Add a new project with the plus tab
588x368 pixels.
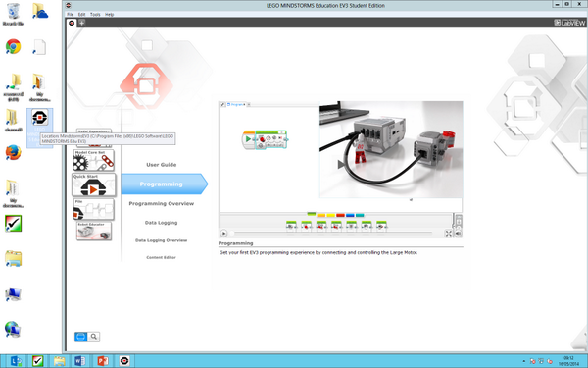coord(81,23)
